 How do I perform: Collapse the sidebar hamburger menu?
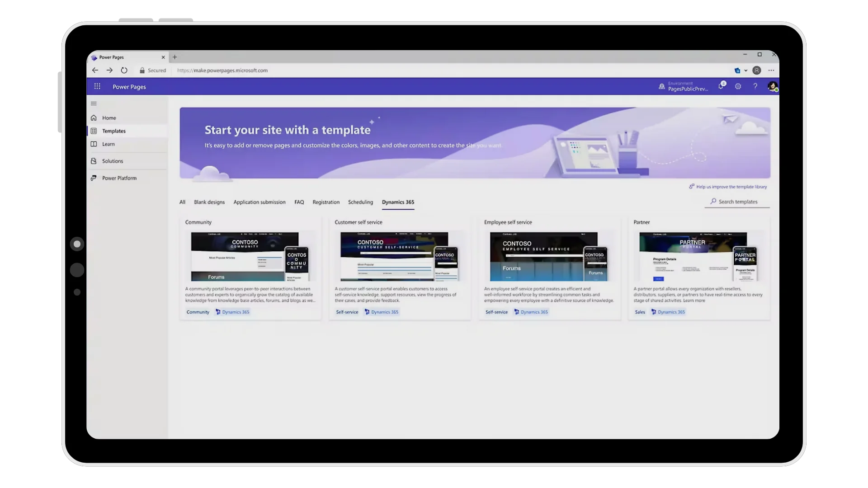click(94, 103)
